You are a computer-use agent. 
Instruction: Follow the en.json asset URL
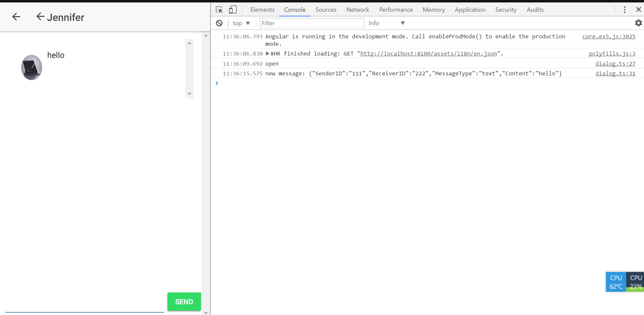coord(428,53)
